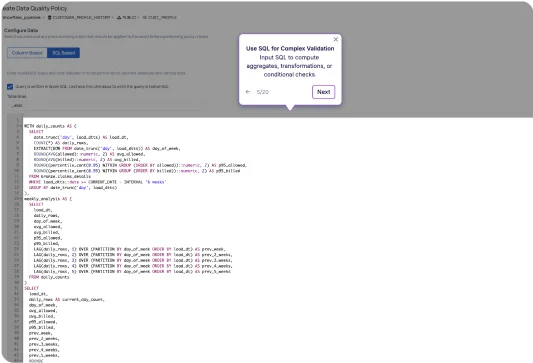Click the database icon before CUSTOMER_PROFILE_HISTORY
The height and width of the screenshot is (363, 533).
50,17
